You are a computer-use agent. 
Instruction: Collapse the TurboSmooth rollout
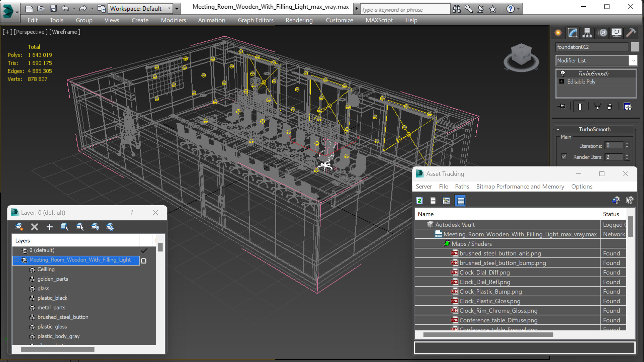coord(558,129)
